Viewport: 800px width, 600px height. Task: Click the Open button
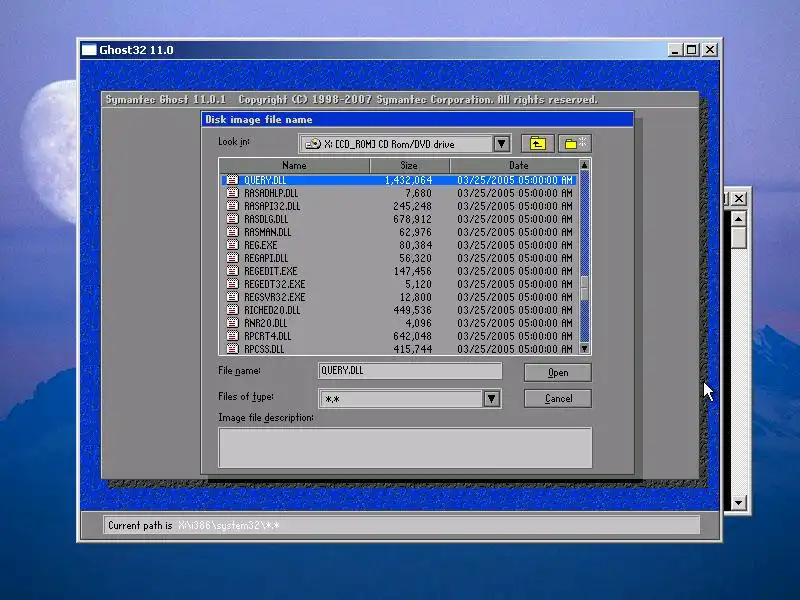click(x=558, y=372)
